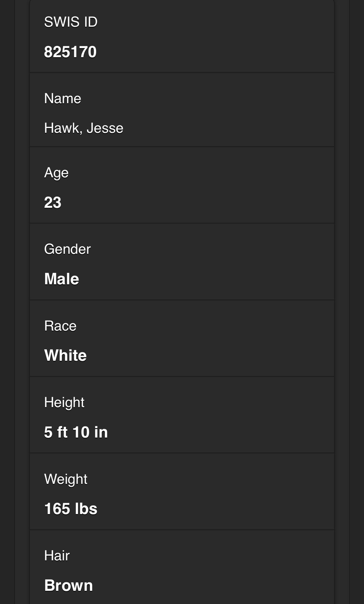This screenshot has width=364, height=604.
Task: Select the SWIS ID number 825170
Action: coord(70,52)
